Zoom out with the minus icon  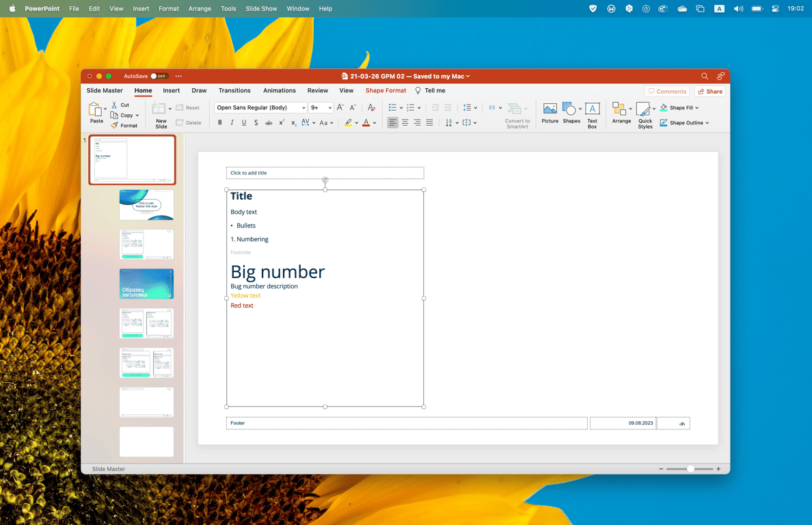click(661, 468)
